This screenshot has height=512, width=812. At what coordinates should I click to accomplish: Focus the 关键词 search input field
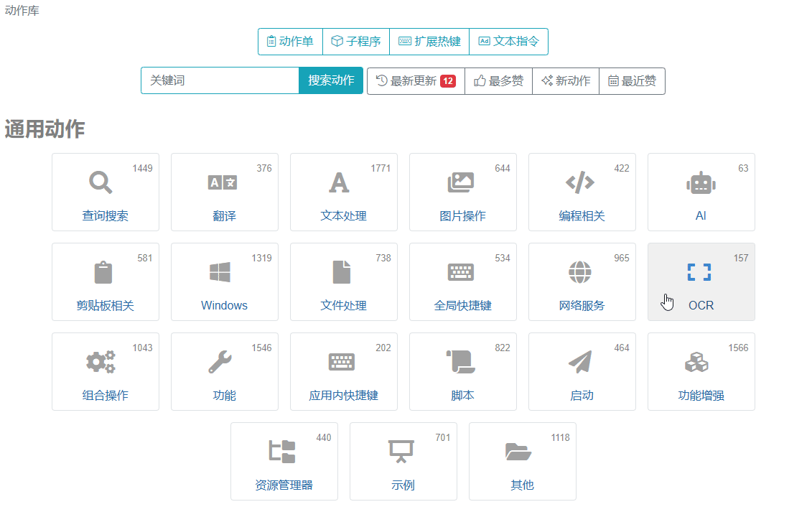click(220, 80)
